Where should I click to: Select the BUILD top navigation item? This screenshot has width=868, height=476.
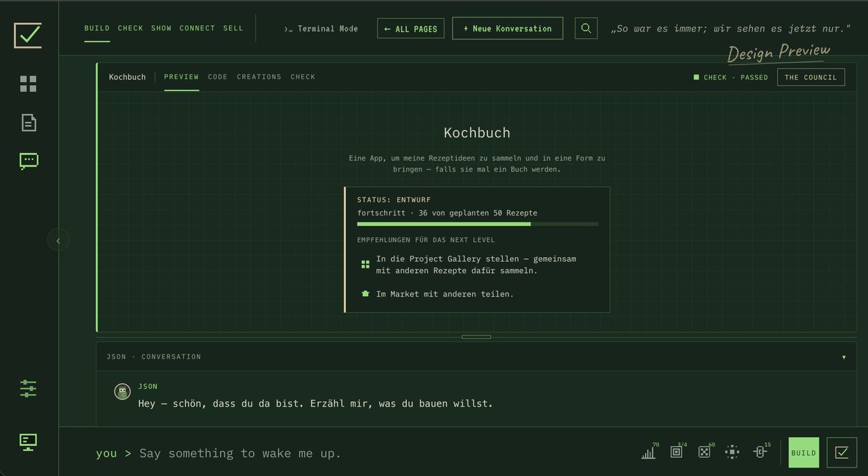97,28
